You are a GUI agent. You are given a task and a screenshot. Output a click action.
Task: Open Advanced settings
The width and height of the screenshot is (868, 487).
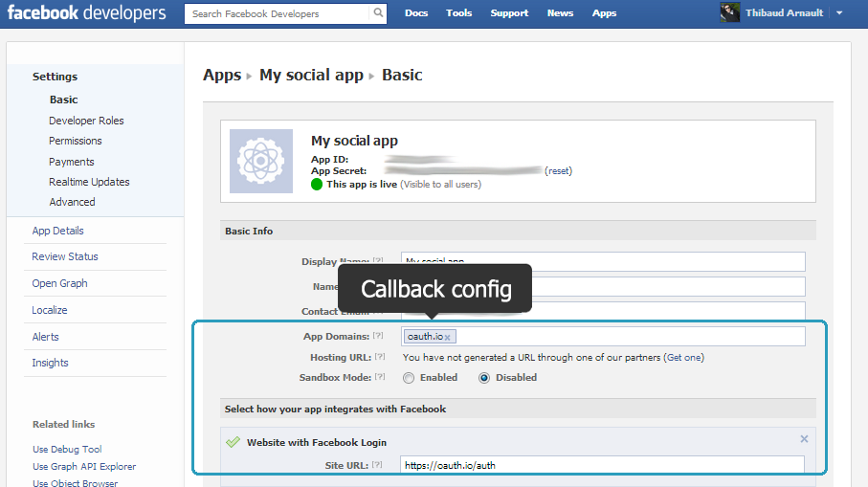72,202
